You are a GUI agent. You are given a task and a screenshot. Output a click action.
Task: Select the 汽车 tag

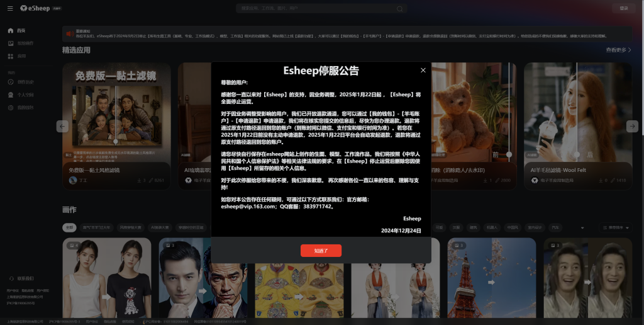click(x=555, y=227)
